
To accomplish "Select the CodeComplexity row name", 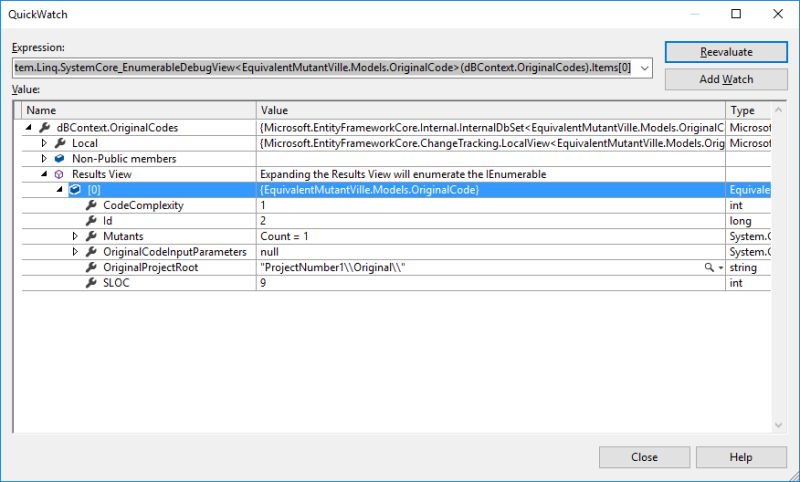I will pos(143,206).
